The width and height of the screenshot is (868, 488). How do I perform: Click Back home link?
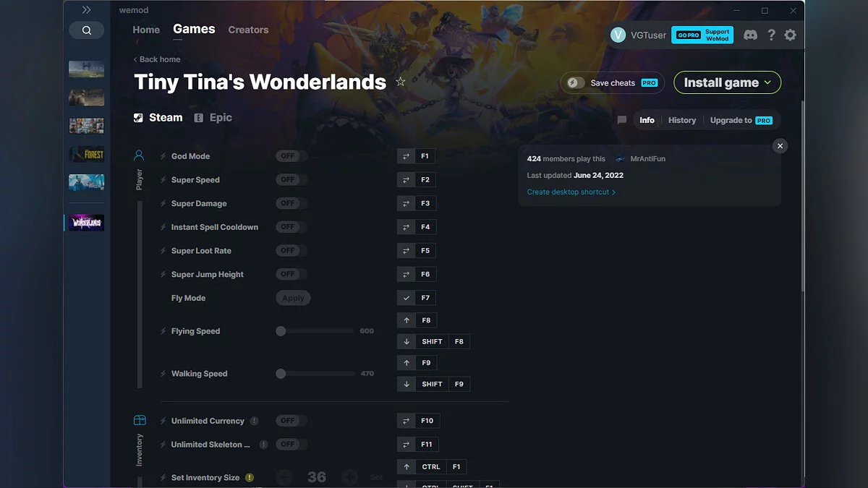tap(157, 59)
